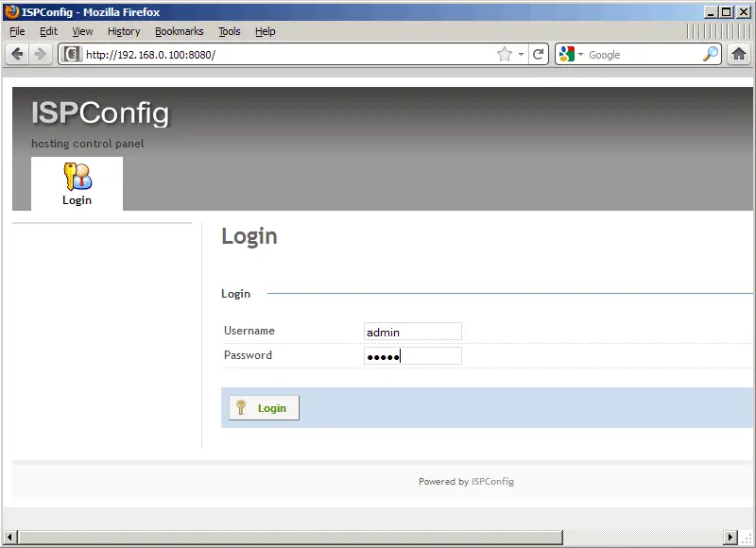Click the browser Forward arrow button
The width and height of the screenshot is (756, 548).
click(x=41, y=54)
